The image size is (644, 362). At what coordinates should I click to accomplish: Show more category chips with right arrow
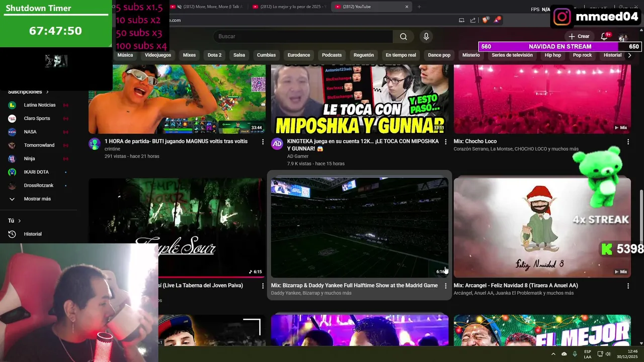(x=629, y=55)
